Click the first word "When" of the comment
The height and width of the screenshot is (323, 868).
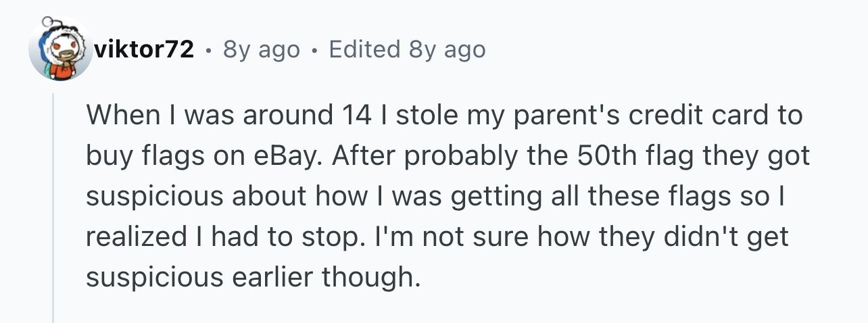coord(116,116)
